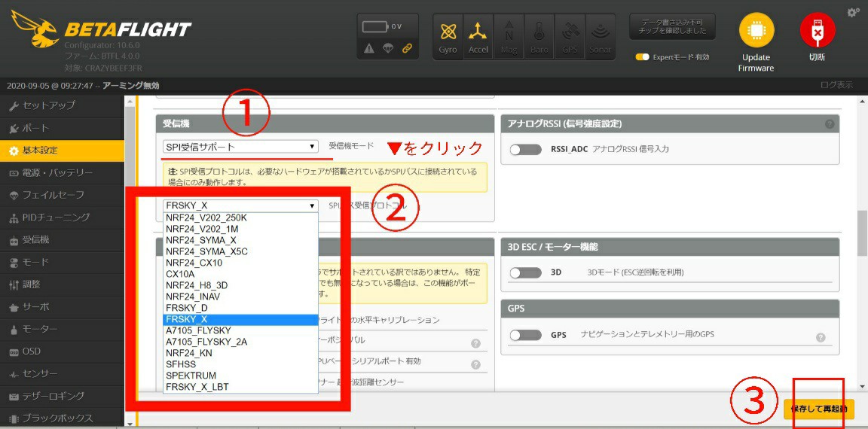Select SFHSS option in list

pyautogui.click(x=241, y=364)
